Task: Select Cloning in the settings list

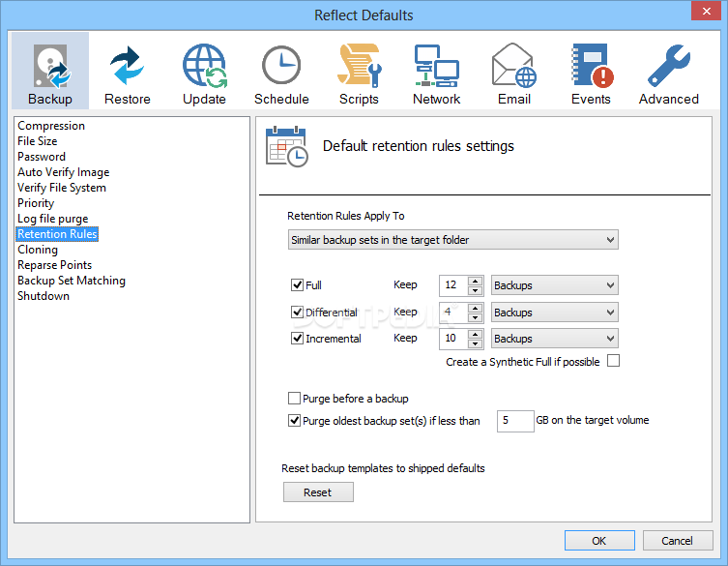Action: 38,250
